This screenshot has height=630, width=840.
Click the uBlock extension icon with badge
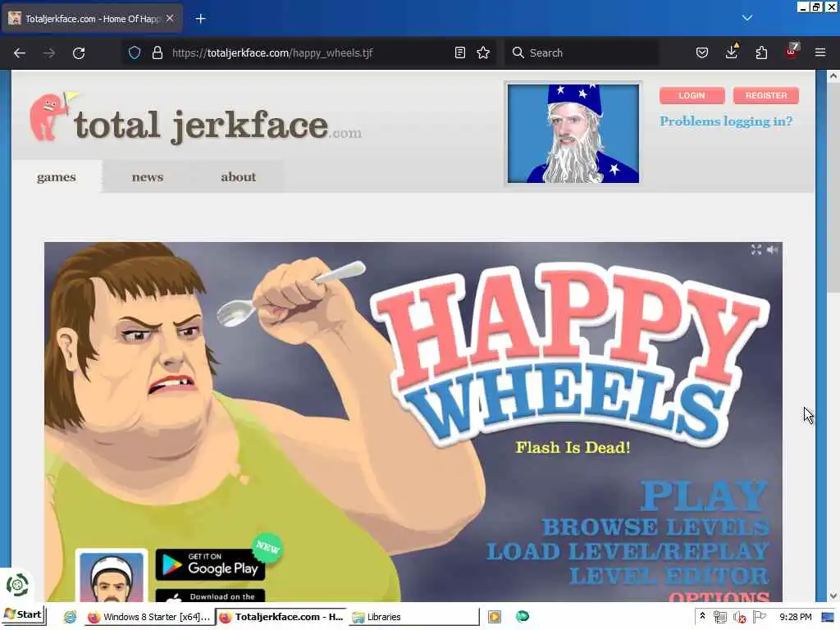click(x=792, y=52)
